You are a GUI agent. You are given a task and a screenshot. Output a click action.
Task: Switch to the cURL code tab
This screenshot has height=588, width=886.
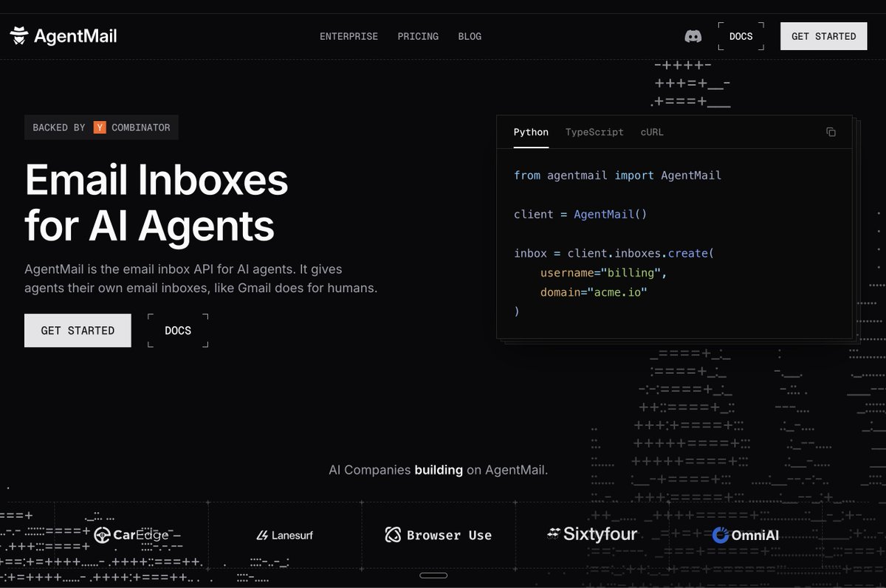tap(651, 132)
